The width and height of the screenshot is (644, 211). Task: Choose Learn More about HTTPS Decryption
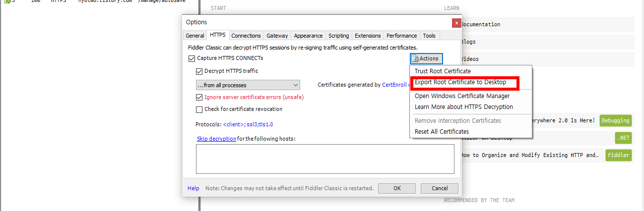point(463,107)
